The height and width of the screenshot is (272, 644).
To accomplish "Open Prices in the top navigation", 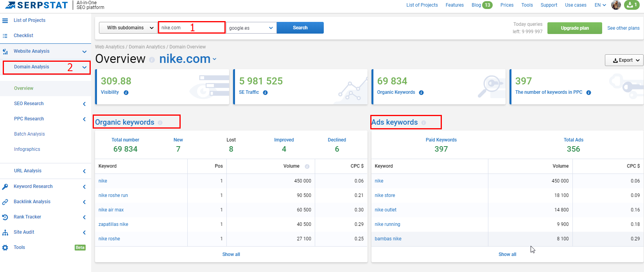I will coord(507,5).
